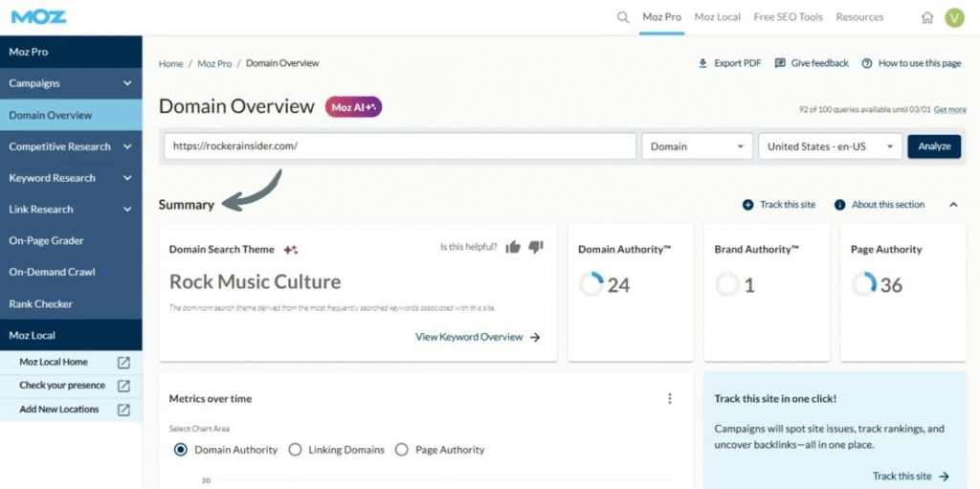Click the plus icon beside Track this site
This screenshot has width=980, height=489.
tap(748, 205)
